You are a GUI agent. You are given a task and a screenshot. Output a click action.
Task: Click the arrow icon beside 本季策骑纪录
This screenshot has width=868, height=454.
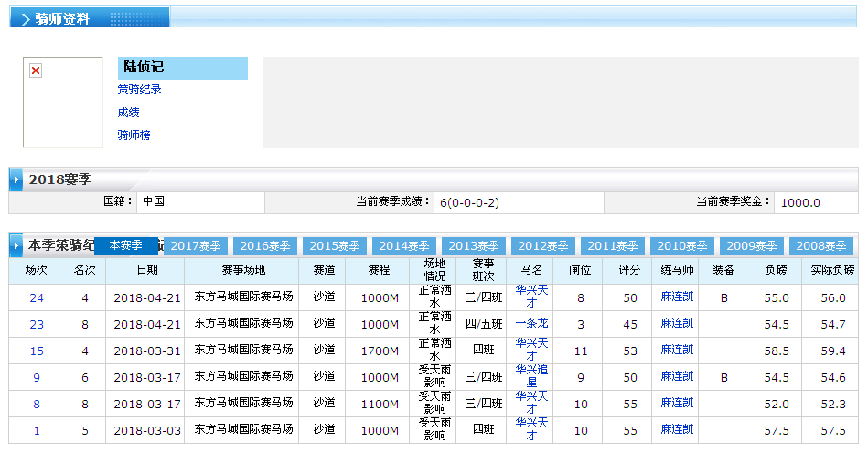coord(16,246)
